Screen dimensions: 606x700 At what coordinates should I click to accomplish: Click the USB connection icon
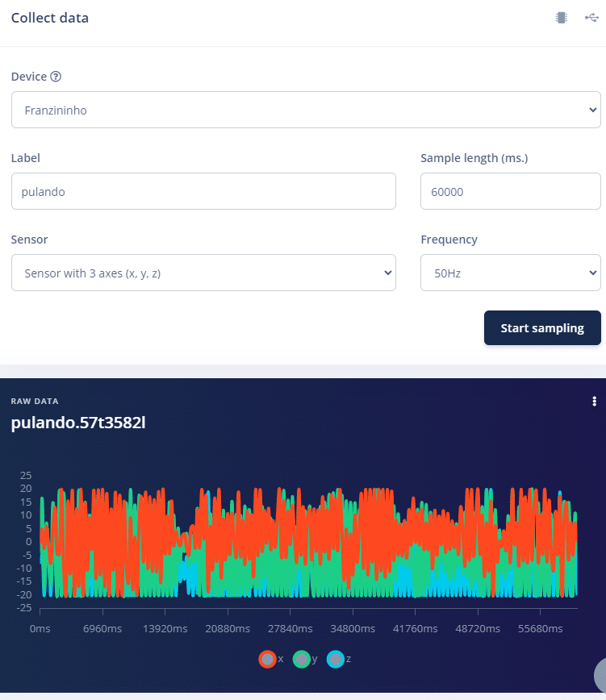[x=591, y=18]
